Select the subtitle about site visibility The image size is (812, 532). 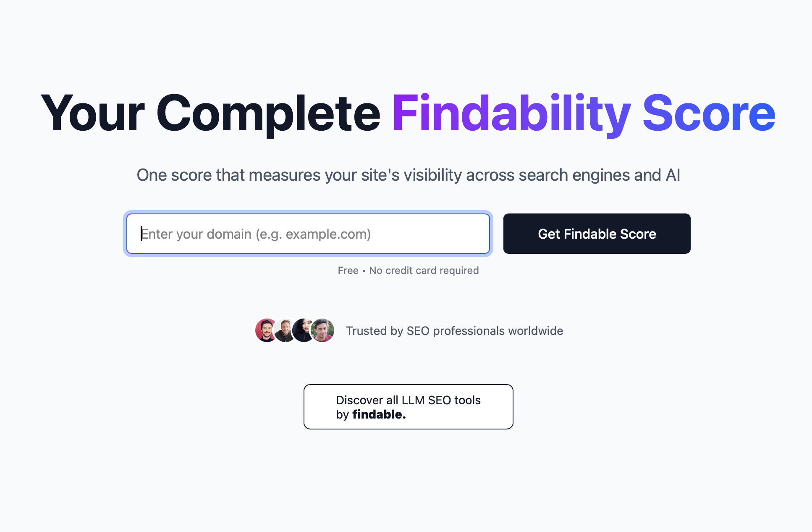(x=408, y=175)
